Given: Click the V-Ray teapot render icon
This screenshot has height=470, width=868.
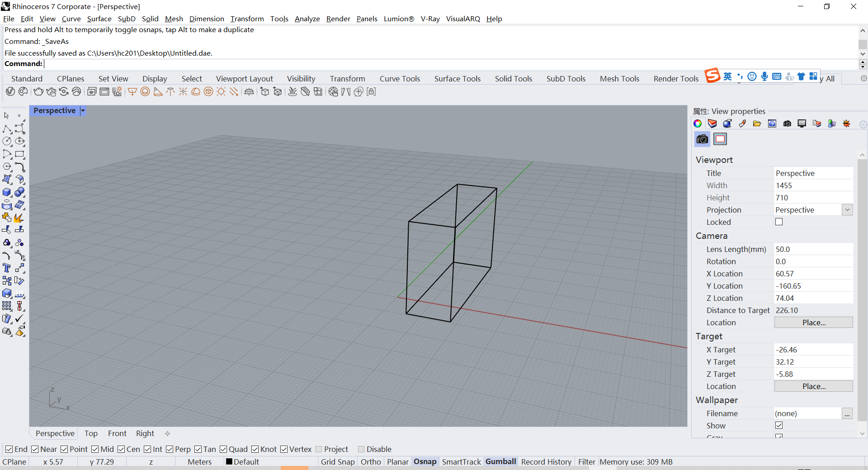Looking at the screenshot, I should click(38, 92).
